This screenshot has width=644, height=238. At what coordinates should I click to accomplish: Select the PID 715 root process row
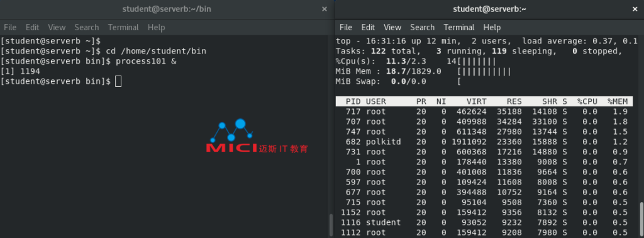(x=484, y=202)
